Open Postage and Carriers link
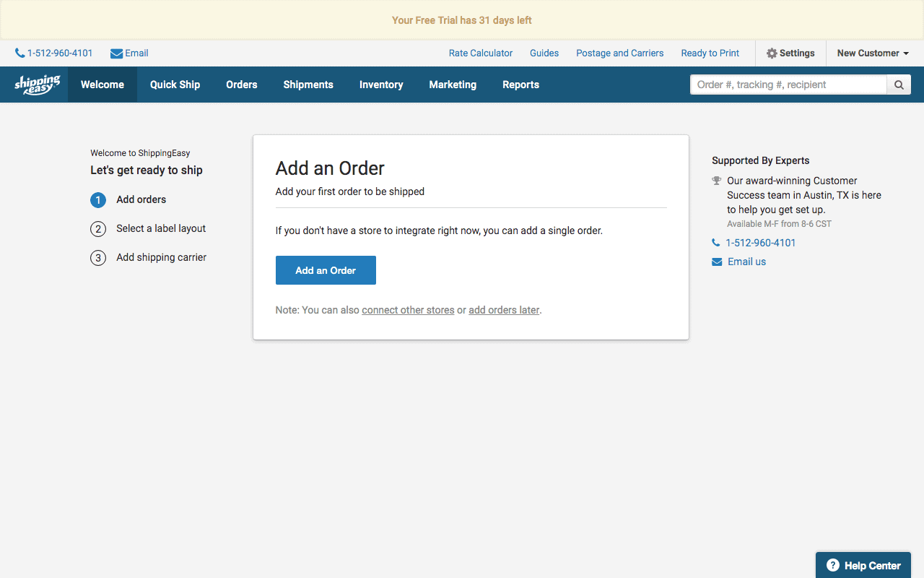Screen dimensions: 924x578 coord(620,53)
